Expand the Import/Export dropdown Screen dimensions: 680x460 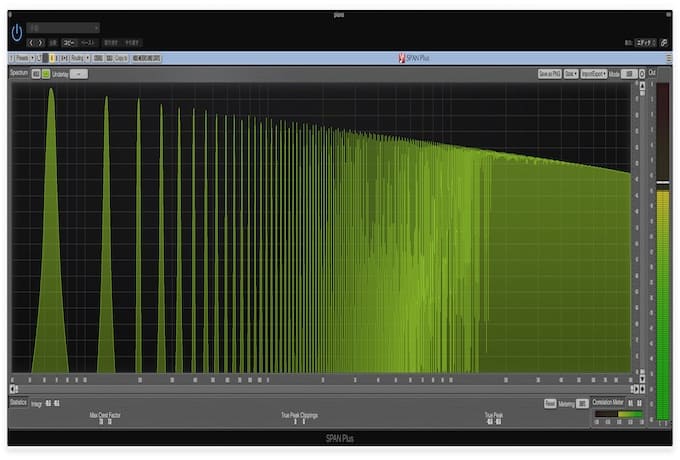click(594, 74)
